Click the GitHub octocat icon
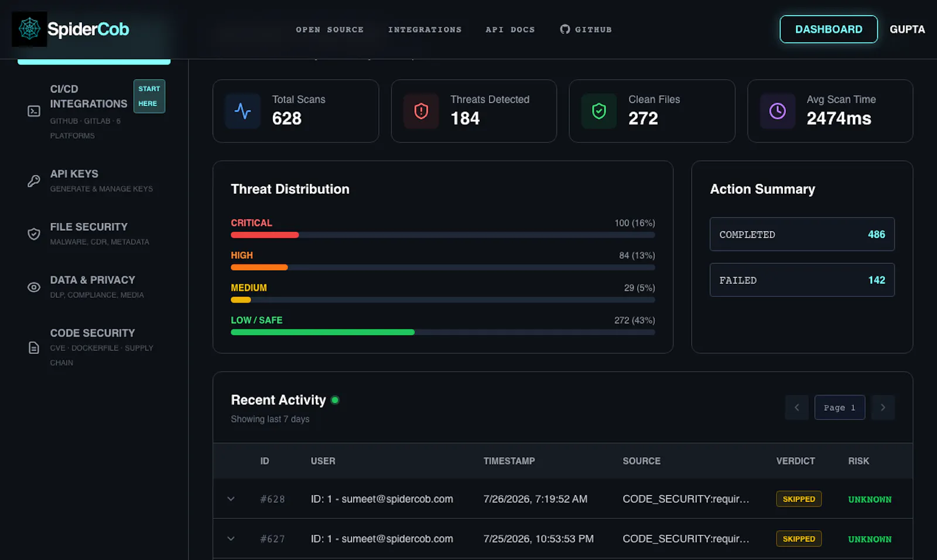The height and width of the screenshot is (560, 937). pyautogui.click(x=565, y=29)
